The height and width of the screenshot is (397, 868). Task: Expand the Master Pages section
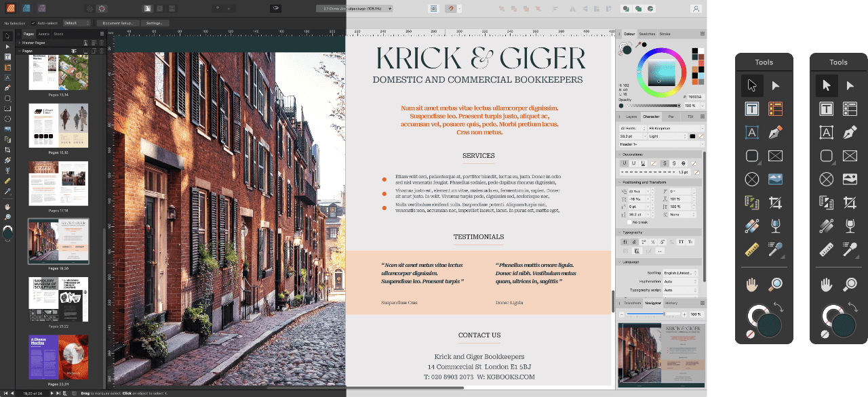pos(19,42)
